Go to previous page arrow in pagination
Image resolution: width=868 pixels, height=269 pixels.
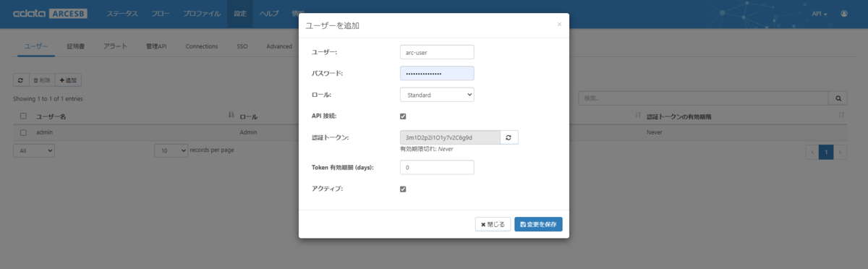[x=812, y=152]
